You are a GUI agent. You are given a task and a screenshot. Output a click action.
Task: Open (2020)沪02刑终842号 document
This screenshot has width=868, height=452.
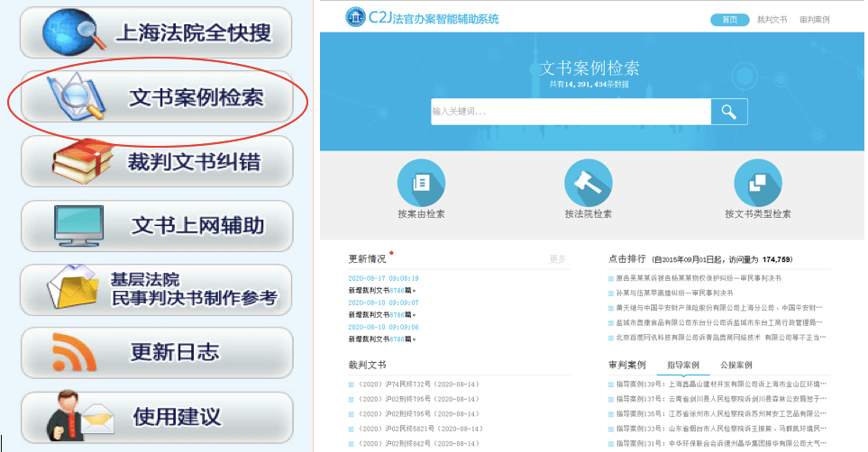click(418, 444)
